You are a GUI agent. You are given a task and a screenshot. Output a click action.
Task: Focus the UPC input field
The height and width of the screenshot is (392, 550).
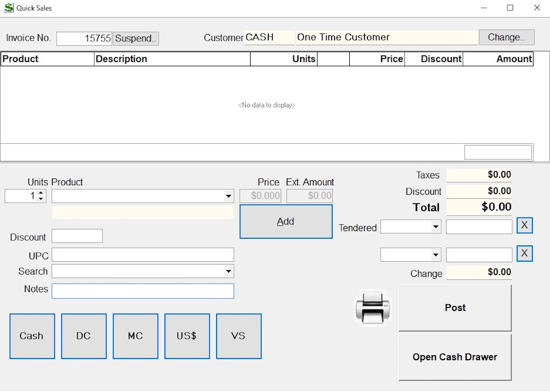point(142,255)
